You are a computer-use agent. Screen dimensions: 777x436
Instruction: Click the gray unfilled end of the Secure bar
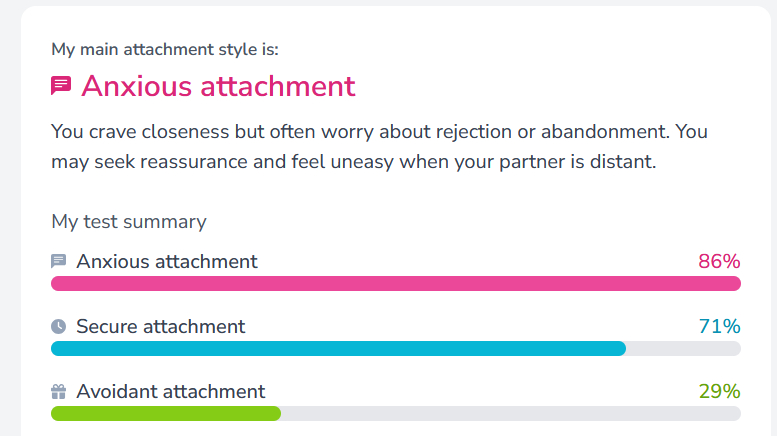coord(683,348)
